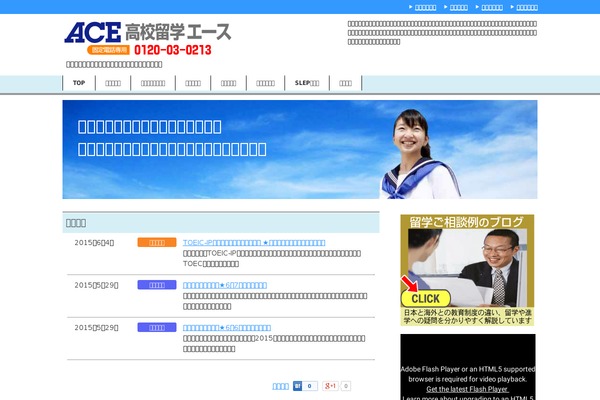Click the Google +1 share button

(331, 386)
